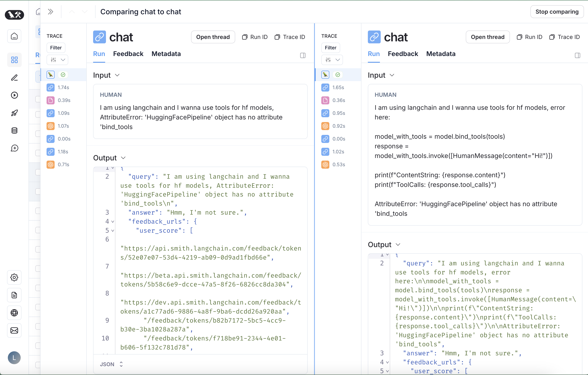This screenshot has width=588, height=375.
Task: Open the JSON format dropdown
Action: pyautogui.click(x=111, y=364)
